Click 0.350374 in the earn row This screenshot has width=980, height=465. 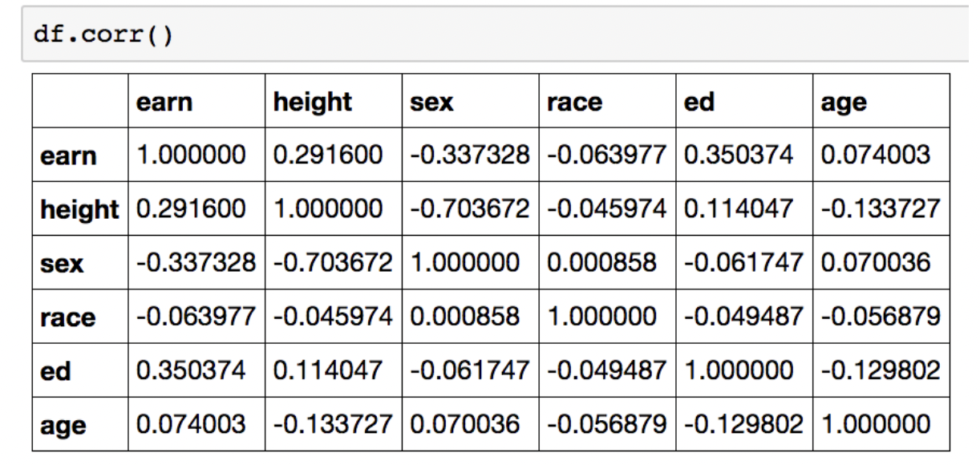click(738, 154)
